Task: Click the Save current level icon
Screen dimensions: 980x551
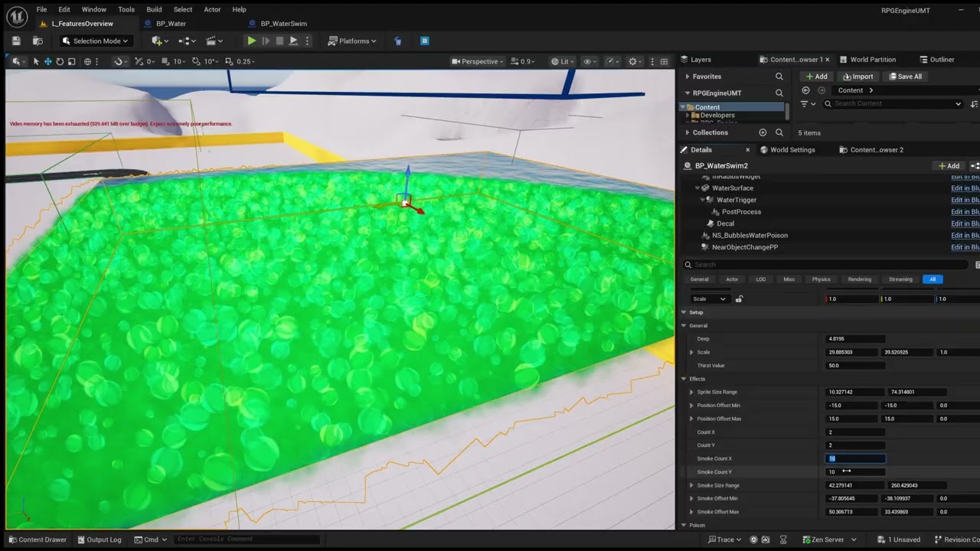Action: pos(16,41)
